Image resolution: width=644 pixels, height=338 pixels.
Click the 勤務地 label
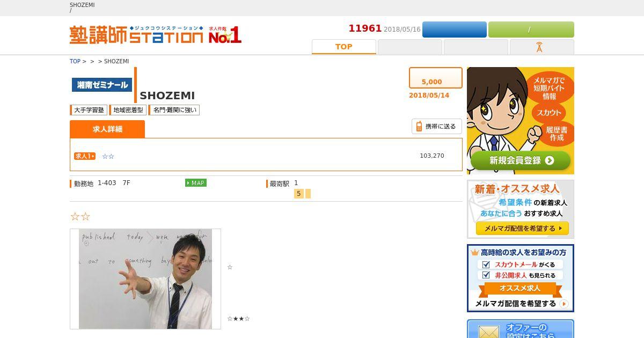[83, 183]
